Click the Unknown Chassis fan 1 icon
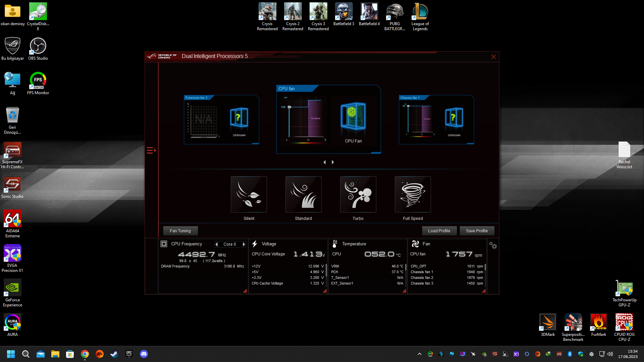Image resolution: width=644 pixels, height=362 pixels. (454, 118)
